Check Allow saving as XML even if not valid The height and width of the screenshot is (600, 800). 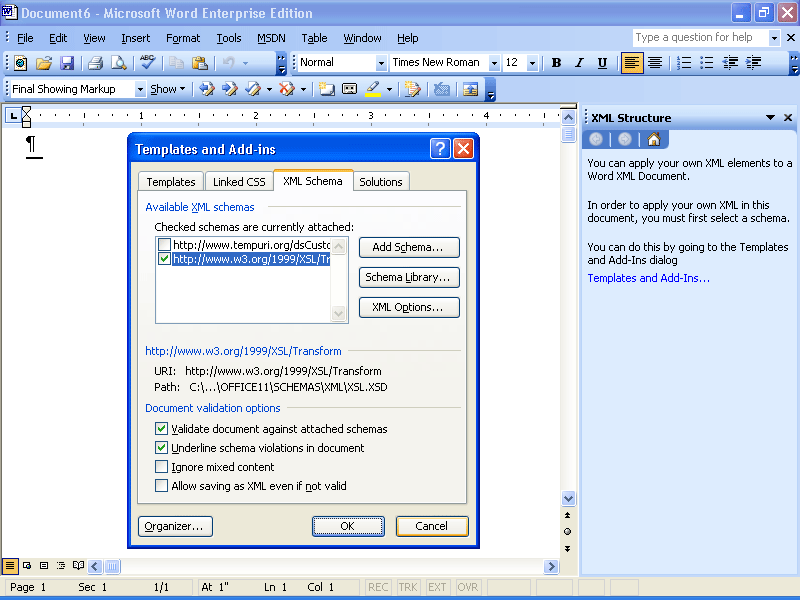[x=161, y=485]
